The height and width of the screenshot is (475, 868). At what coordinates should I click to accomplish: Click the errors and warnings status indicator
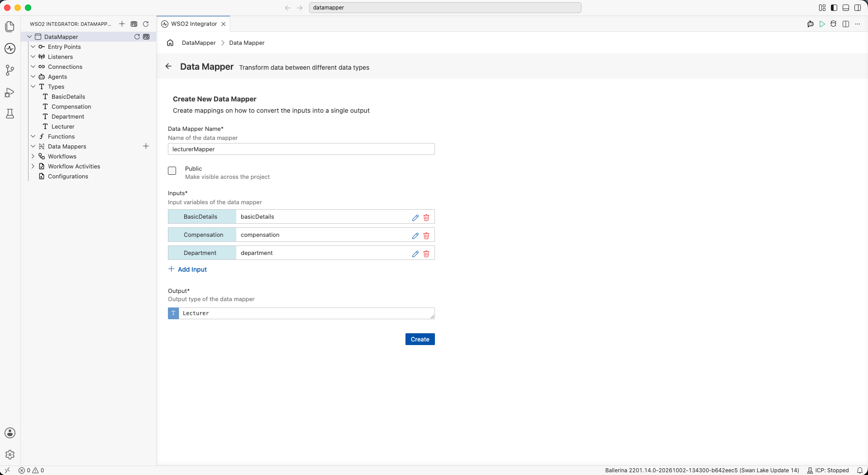31,470
